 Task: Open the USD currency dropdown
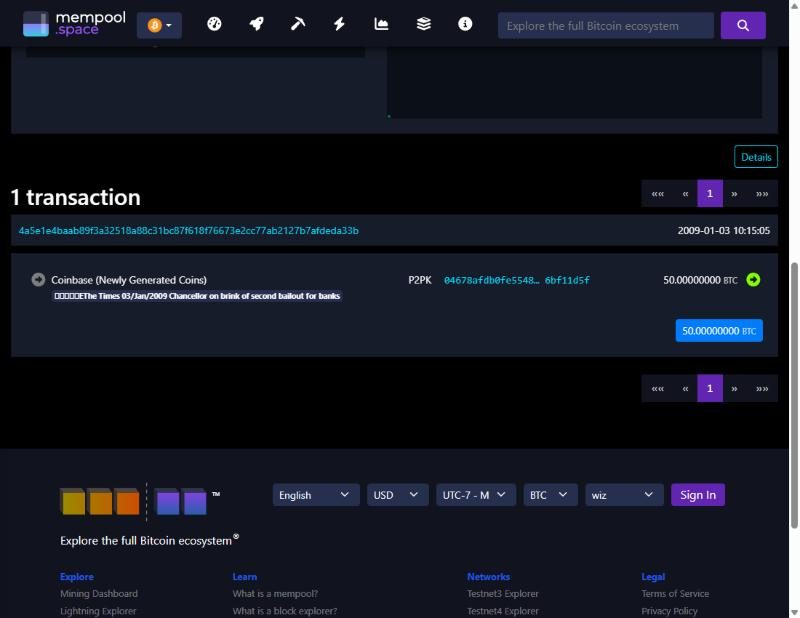click(397, 495)
